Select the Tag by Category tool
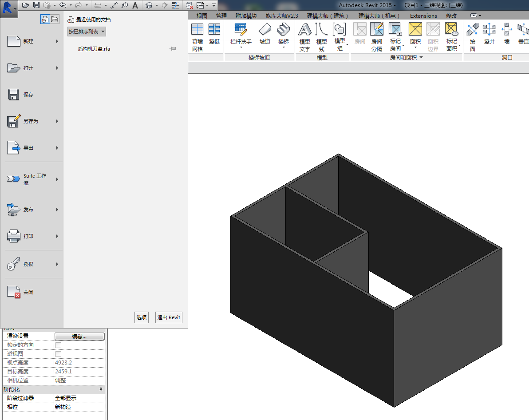The image size is (529, 420). pos(125,5)
